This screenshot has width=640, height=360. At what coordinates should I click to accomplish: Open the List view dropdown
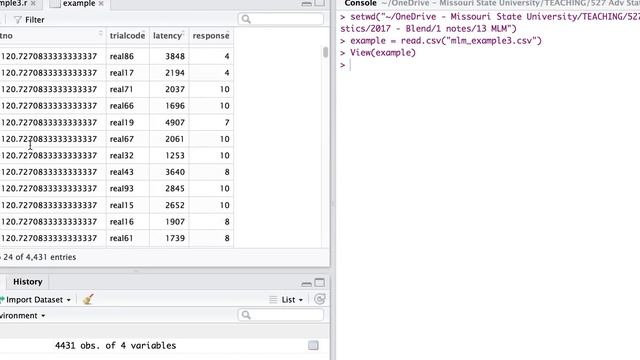[286, 300]
